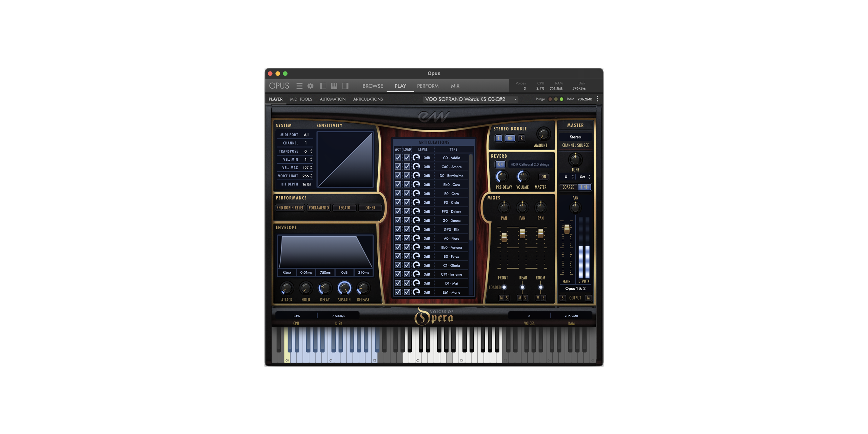Toggle the left sidebar panel icon

pyautogui.click(x=323, y=86)
